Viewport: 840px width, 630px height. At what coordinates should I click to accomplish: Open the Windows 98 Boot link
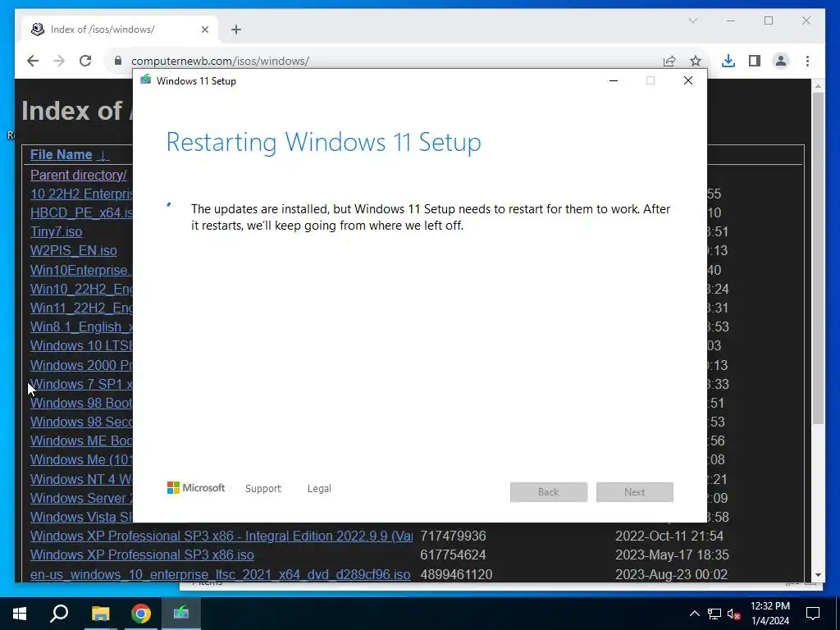pyautogui.click(x=81, y=403)
